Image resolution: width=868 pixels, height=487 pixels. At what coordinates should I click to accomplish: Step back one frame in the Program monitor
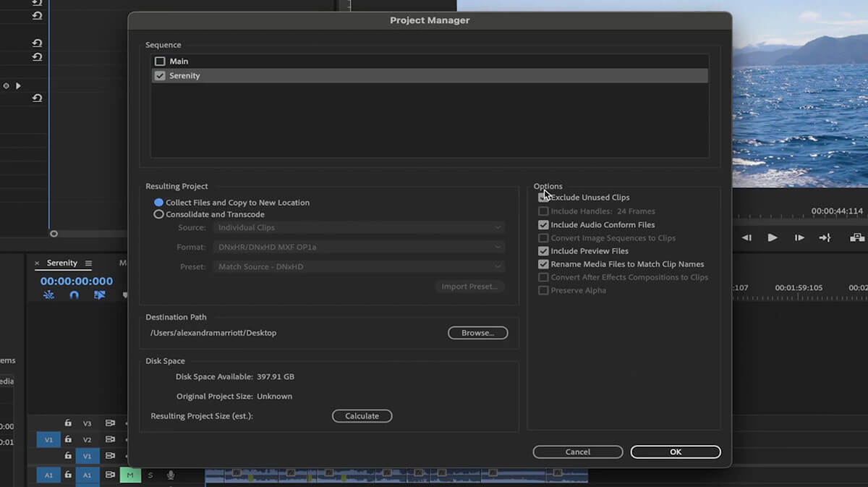[x=747, y=237]
